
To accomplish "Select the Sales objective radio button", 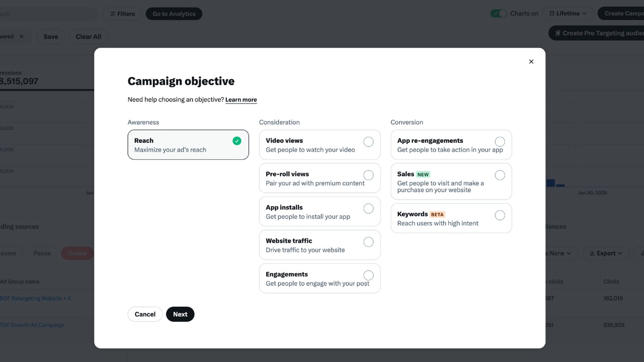I will (500, 175).
